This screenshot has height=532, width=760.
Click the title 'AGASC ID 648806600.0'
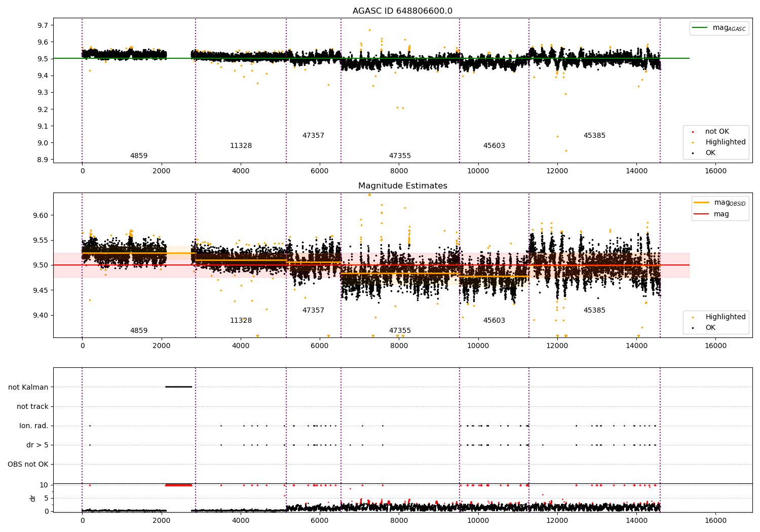pyautogui.click(x=402, y=11)
